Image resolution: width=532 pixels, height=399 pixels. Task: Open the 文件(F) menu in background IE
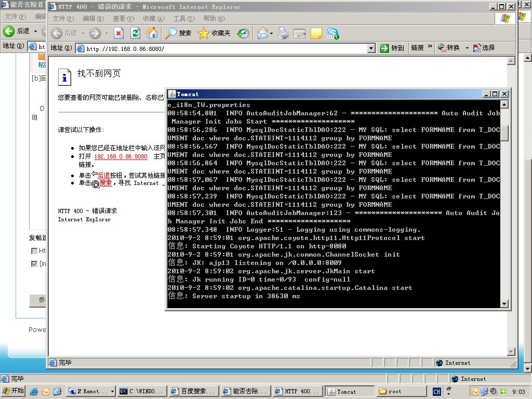15,16
